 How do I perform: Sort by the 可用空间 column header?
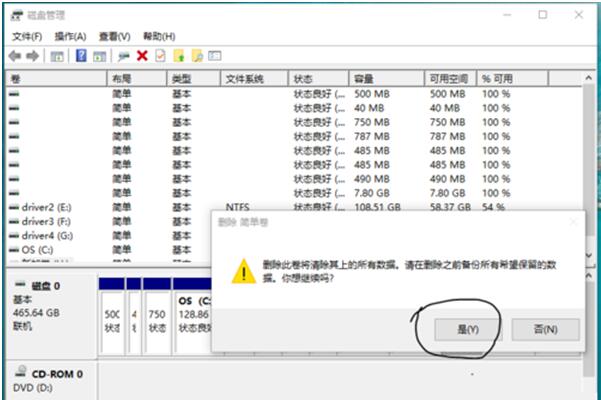tap(450, 79)
